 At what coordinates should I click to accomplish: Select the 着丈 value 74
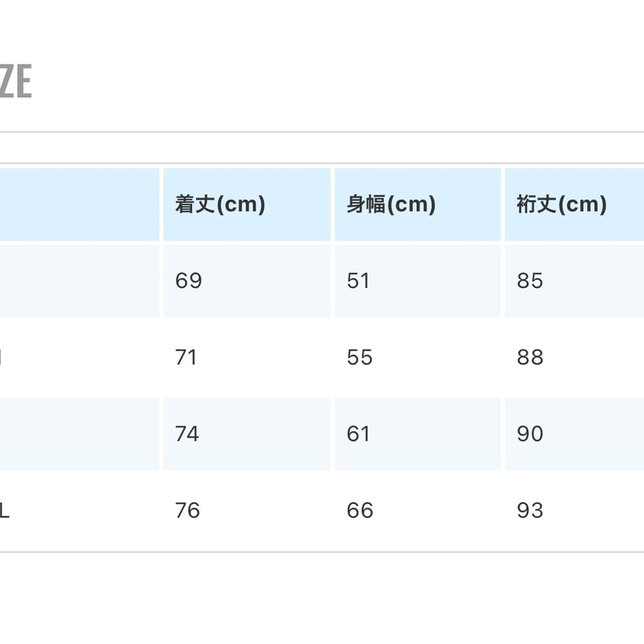(x=187, y=434)
